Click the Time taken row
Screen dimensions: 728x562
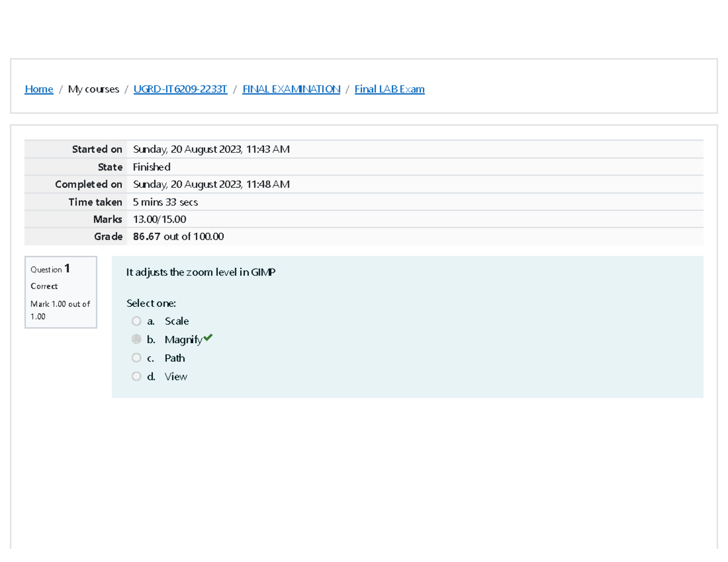(165, 201)
